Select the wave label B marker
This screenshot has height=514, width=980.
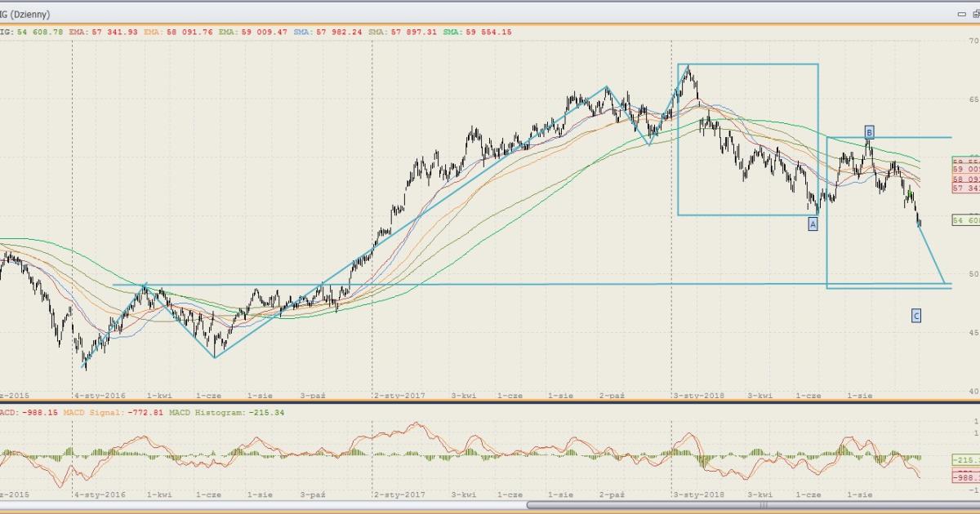(870, 131)
